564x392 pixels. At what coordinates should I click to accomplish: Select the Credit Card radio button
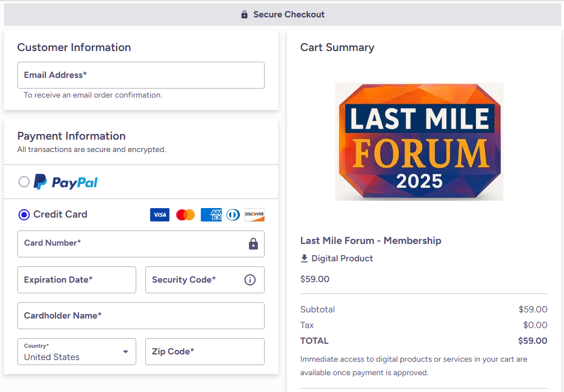[24, 215]
